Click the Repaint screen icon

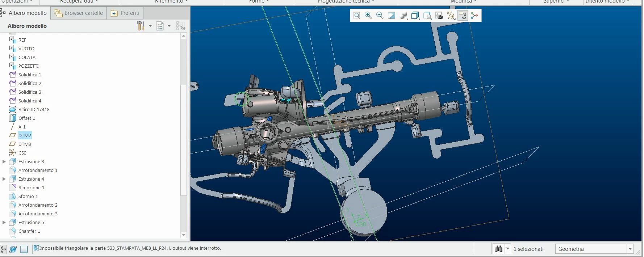pos(392,15)
